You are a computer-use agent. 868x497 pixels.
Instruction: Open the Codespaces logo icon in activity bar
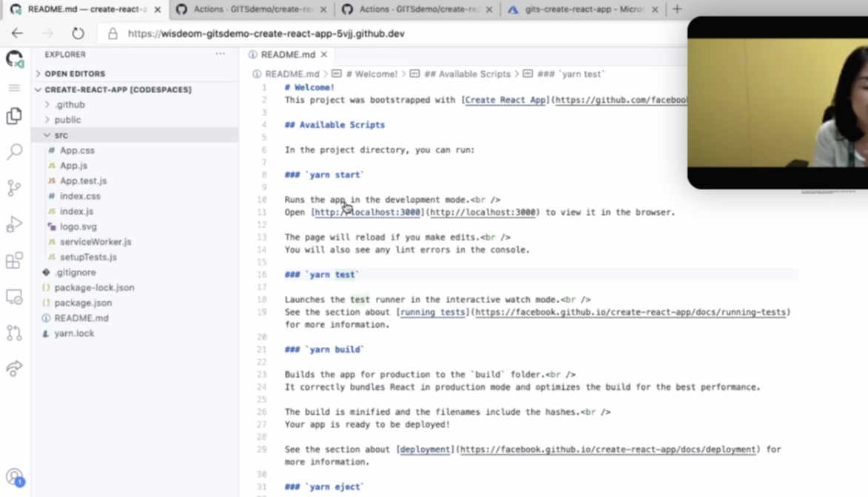[x=14, y=58]
